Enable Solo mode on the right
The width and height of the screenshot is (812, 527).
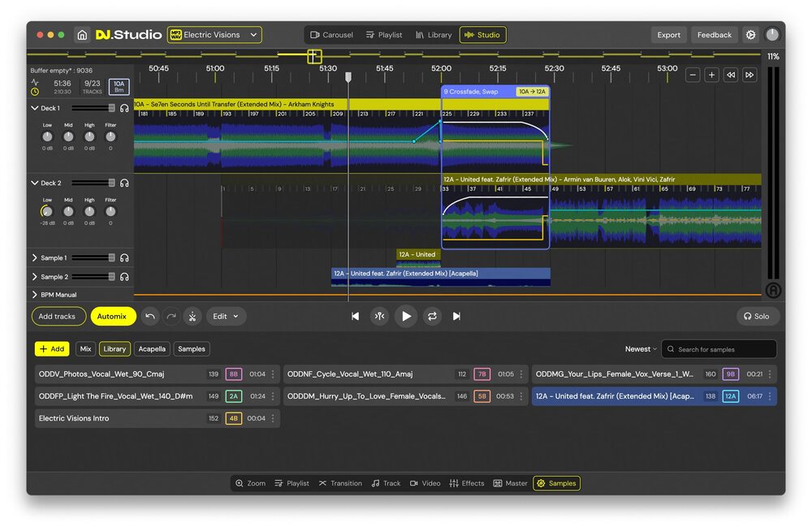click(x=757, y=316)
